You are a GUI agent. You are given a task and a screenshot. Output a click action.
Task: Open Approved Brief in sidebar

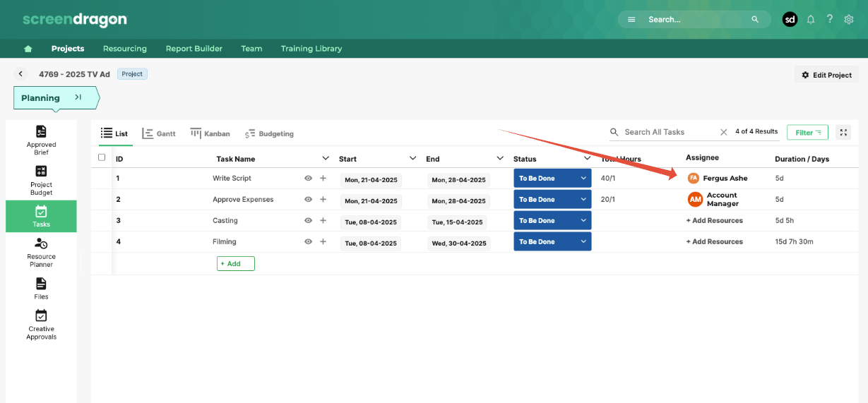[41, 140]
